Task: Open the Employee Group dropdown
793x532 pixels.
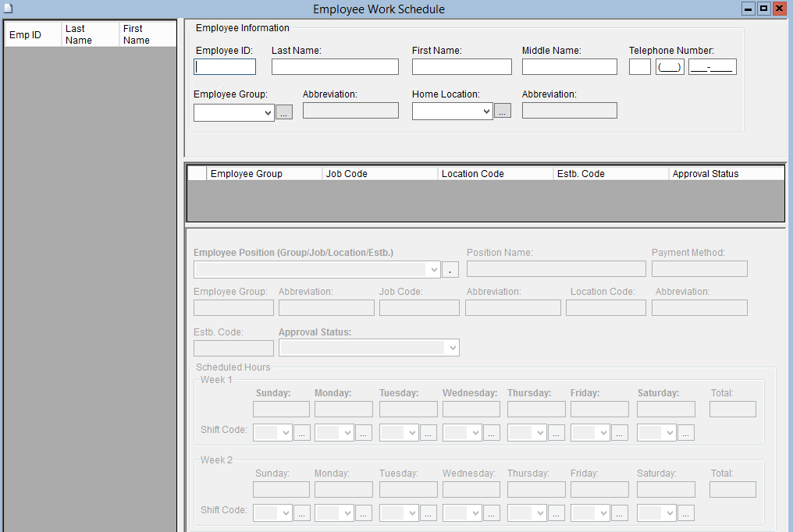Action: (x=268, y=113)
